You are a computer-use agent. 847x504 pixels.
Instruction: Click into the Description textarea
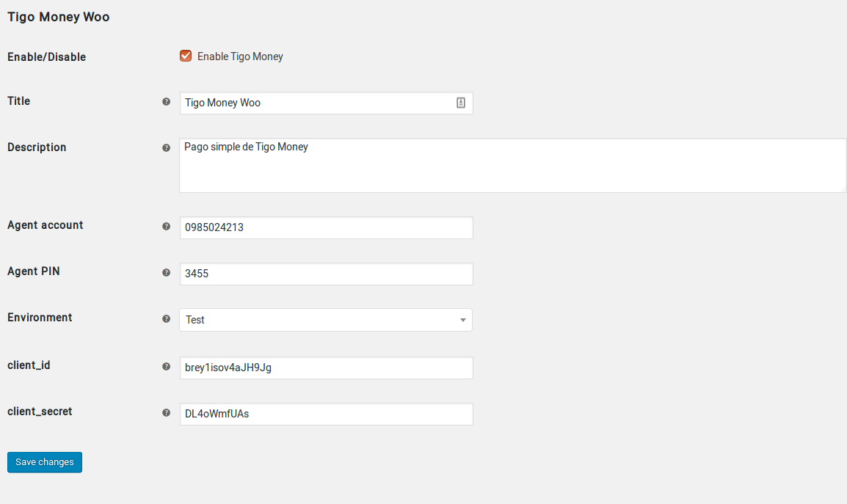point(512,165)
